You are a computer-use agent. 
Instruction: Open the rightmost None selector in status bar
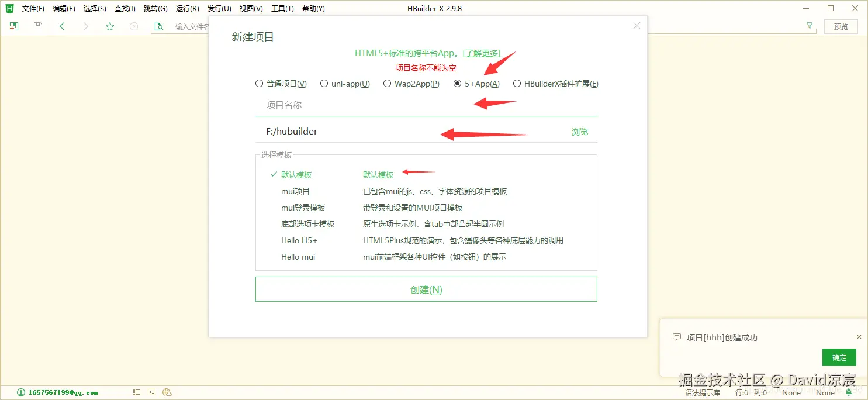(x=825, y=392)
